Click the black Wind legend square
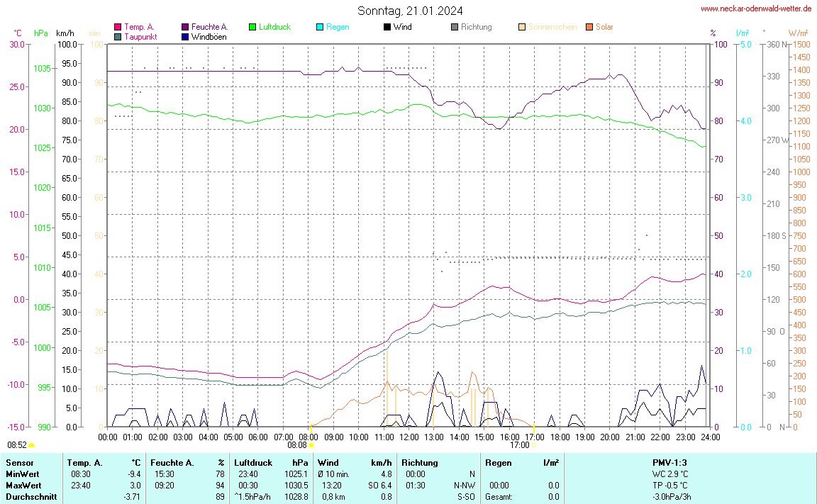Screen dimensions: 817x504 387,27
